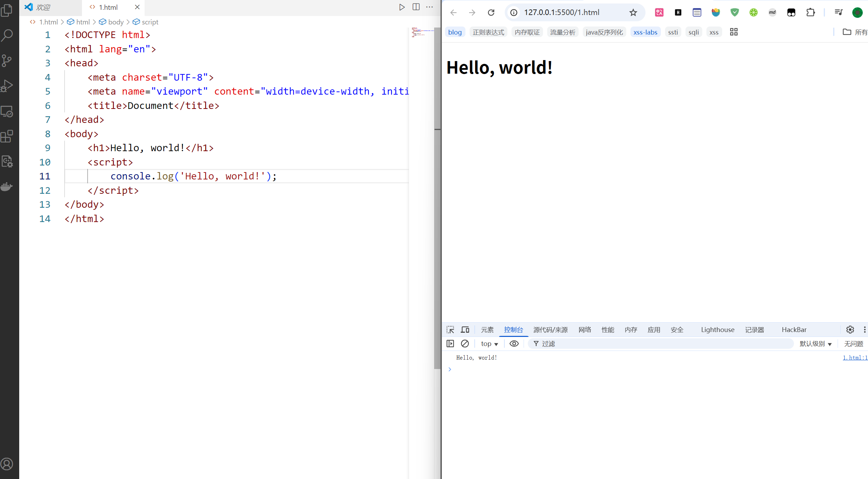The image size is (868, 479).
Task: Reload the page in the browser
Action: (491, 13)
